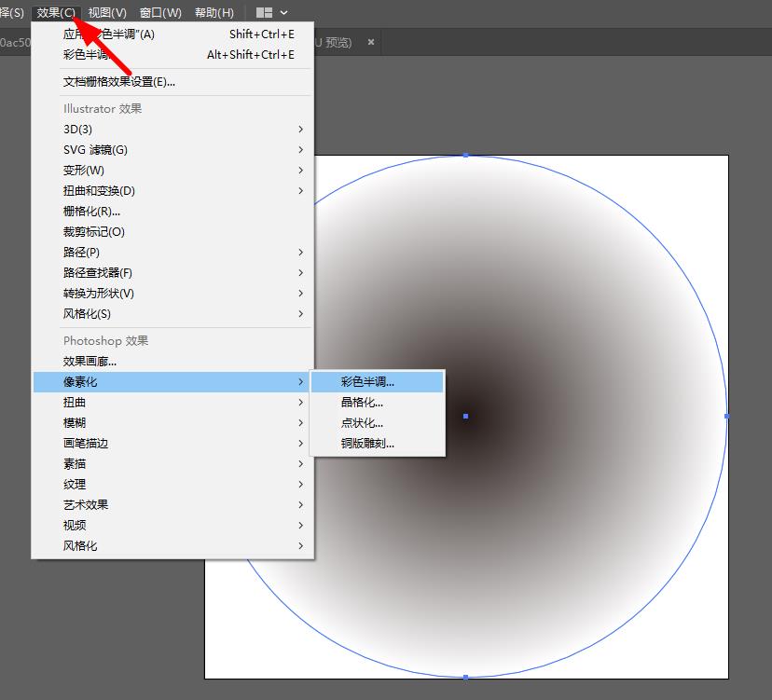The image size is (772, 700).
Task: Expand the workspace switcher dropdown arrow
Action: pos(284,13)
